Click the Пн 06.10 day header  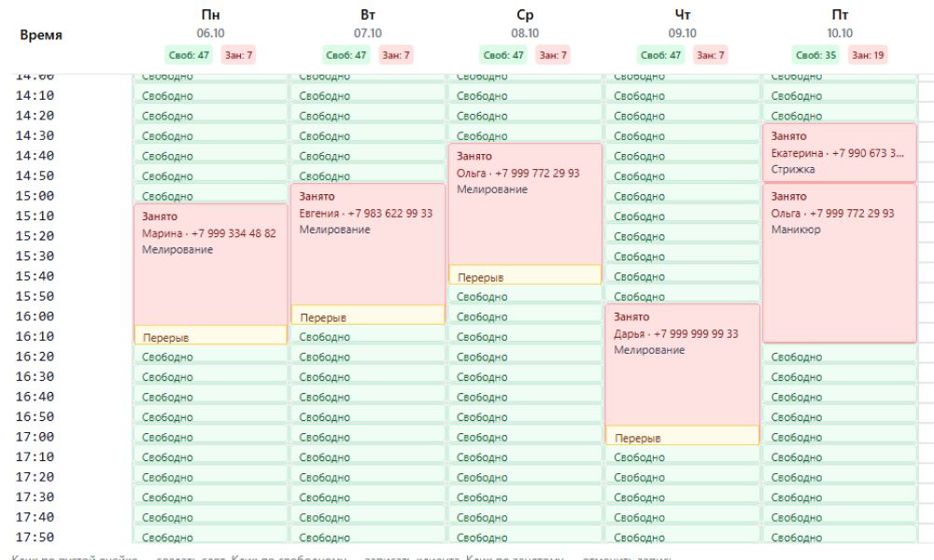point(210,23)
